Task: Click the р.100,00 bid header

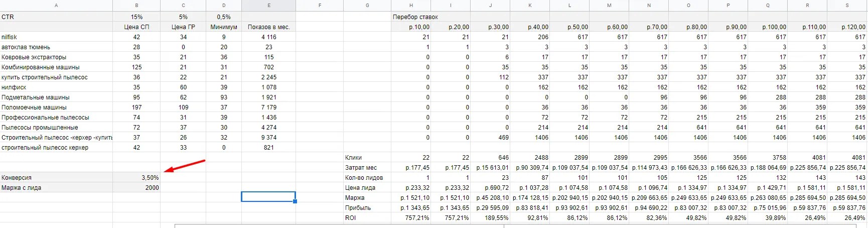Action: pos(768,27)
